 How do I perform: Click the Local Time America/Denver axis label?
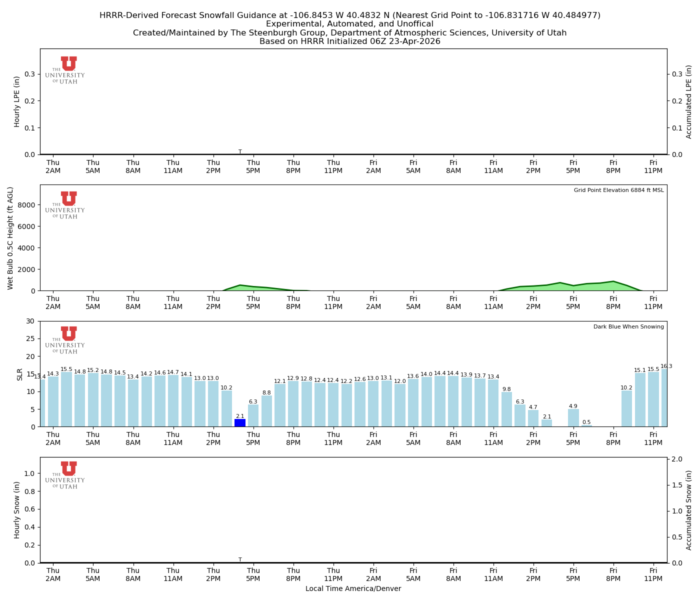354,588
